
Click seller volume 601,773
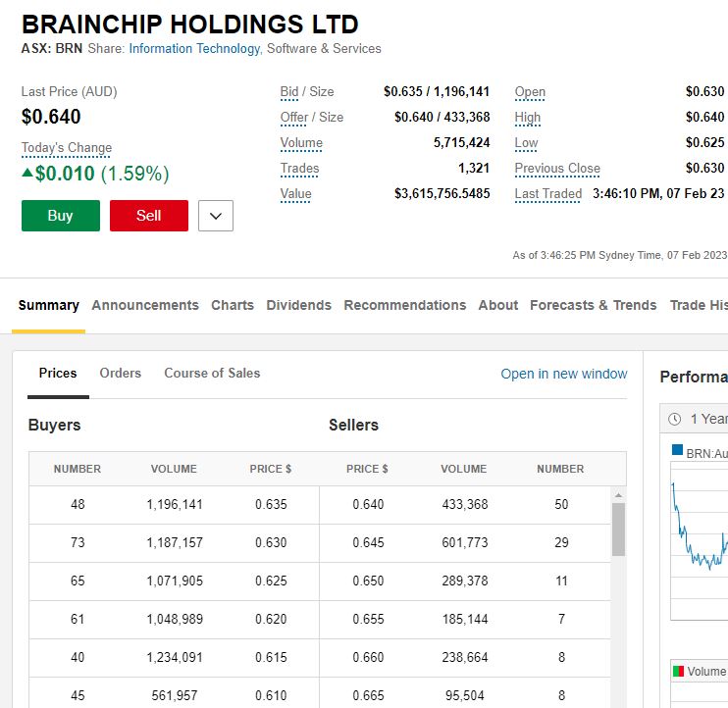pos(465,542)
